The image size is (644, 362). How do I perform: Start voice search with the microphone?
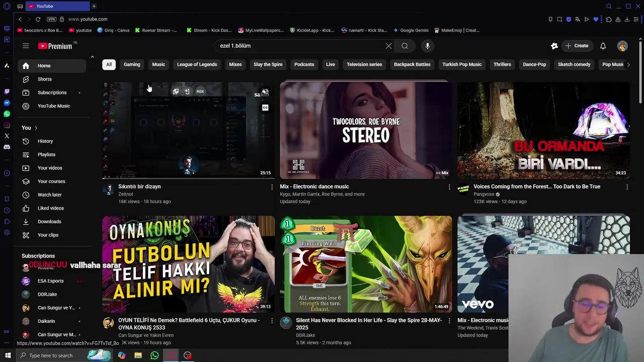[427, 46]
